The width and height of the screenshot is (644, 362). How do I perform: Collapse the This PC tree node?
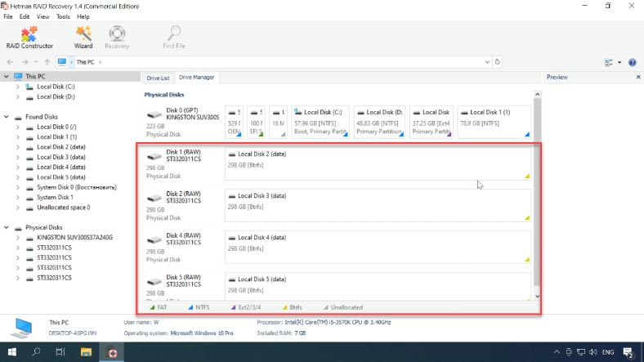click(x=7, y=76)
